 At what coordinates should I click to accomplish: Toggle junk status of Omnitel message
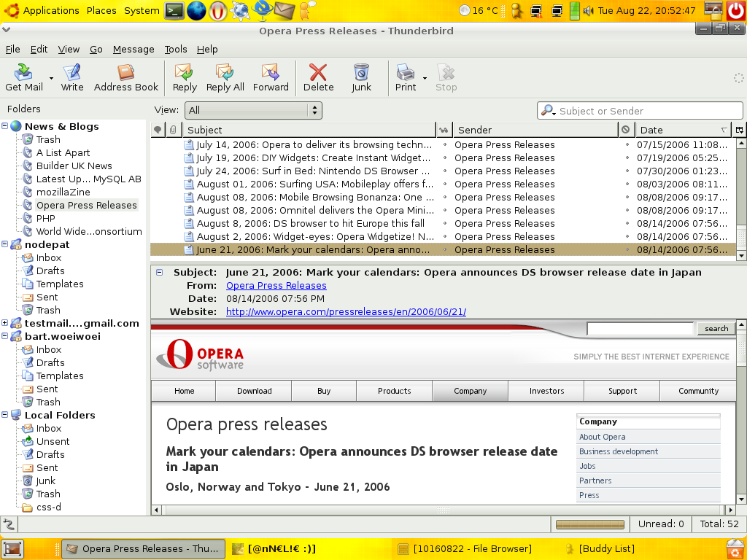(627, 210)
